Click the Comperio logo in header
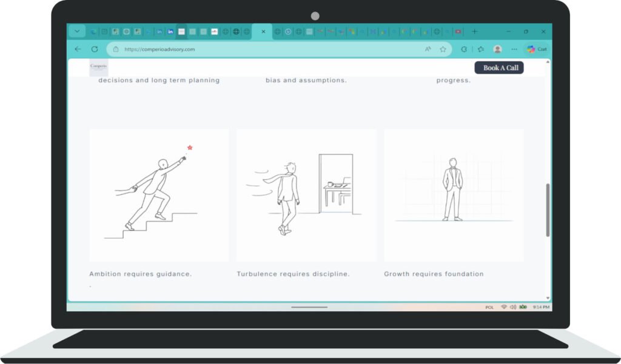 (98, 67)
